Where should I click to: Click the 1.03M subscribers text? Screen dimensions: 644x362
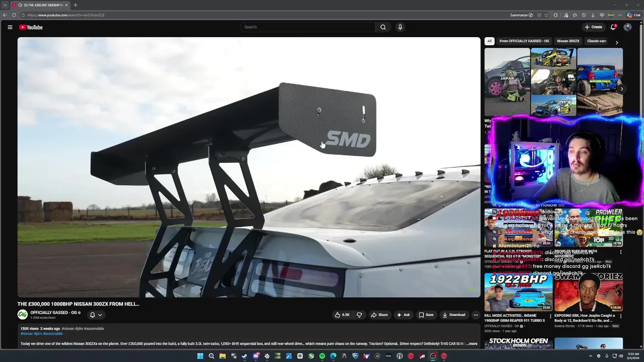(43, 318)
